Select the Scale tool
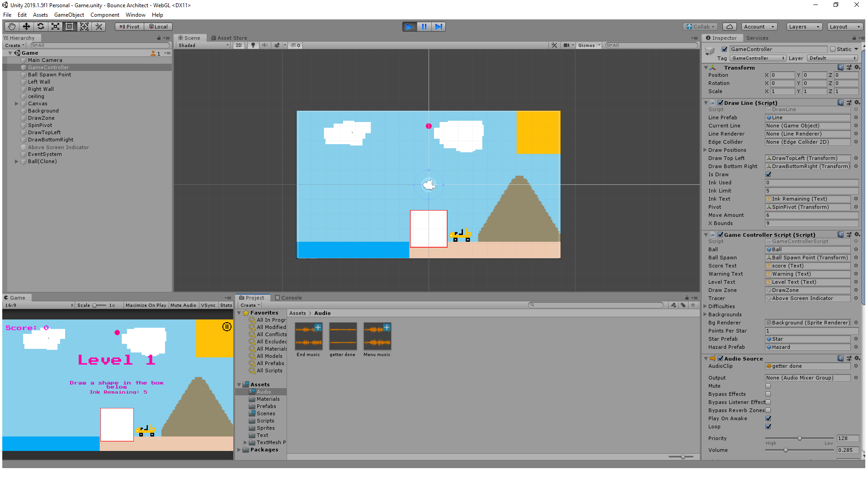The image size is (868, 488). pyautogui.click(x=55, y=27)
